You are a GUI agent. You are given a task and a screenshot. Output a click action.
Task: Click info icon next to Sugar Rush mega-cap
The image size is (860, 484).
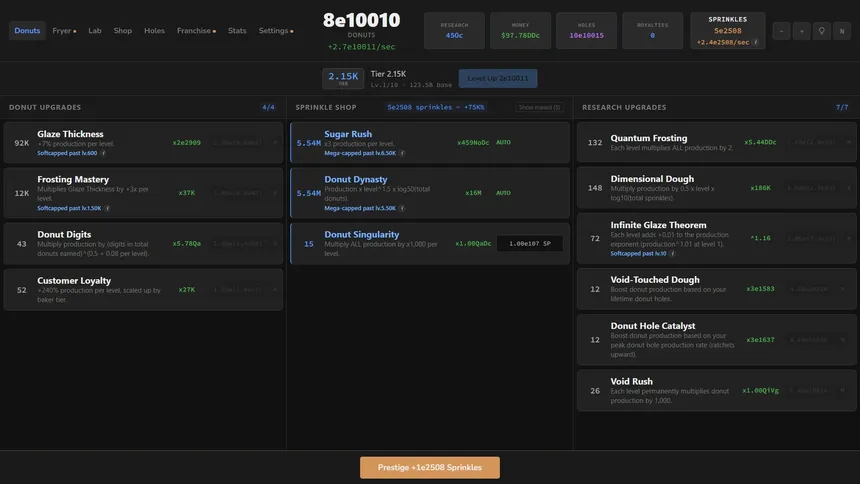tap(402, 153)
